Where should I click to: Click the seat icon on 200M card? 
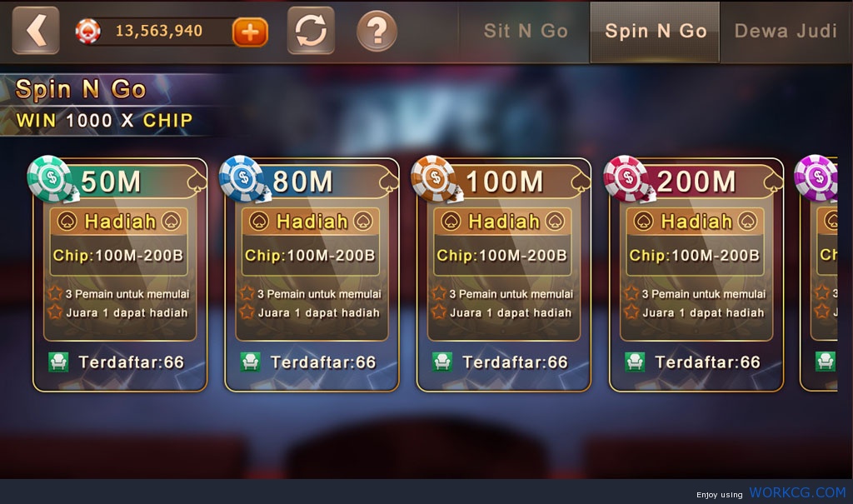click(635, 362)
